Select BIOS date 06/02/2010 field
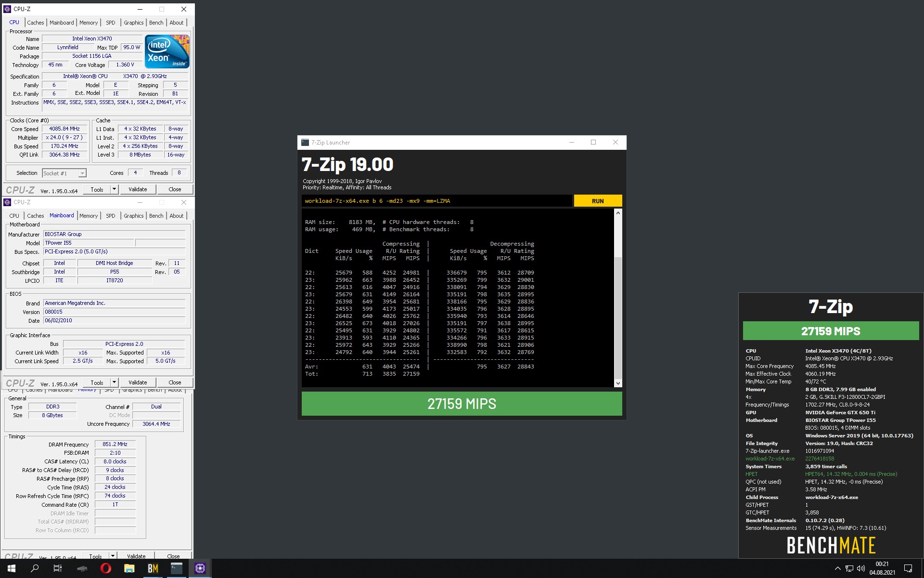 click(114, 320)
